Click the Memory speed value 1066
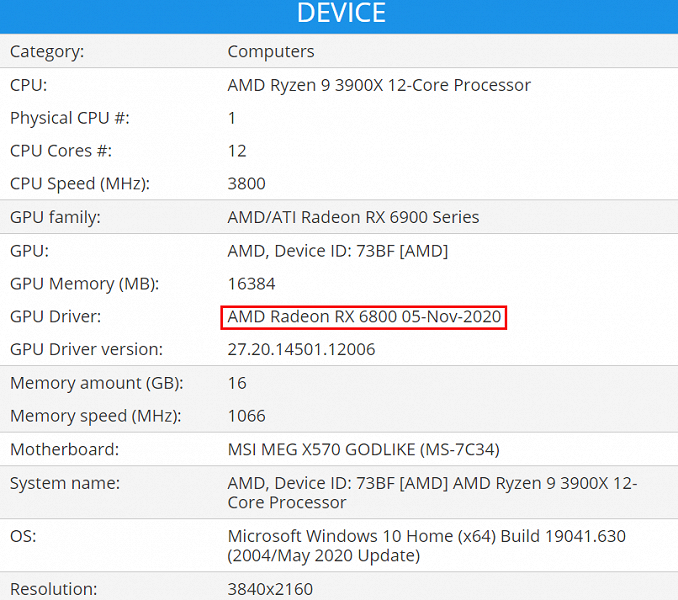 pos(246,416)
